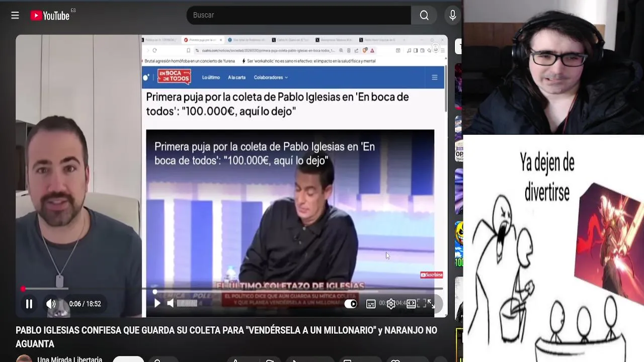644x362 pixels.
Task: Close the 'Primera puja por la co...' tab
Action: click(x=221, y=40)
